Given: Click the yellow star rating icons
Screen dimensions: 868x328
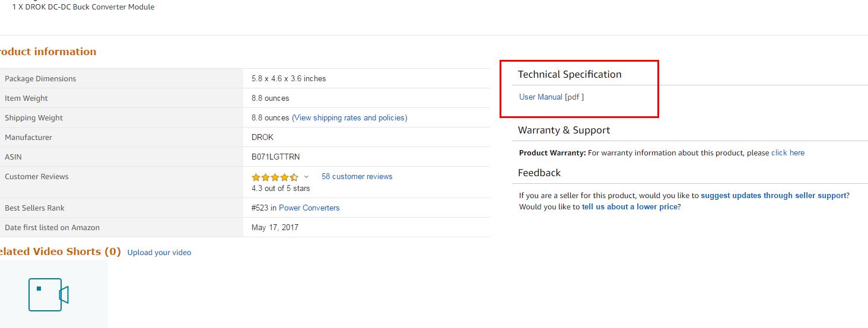Looking at the screenshot, I should [x=274, y=177].
